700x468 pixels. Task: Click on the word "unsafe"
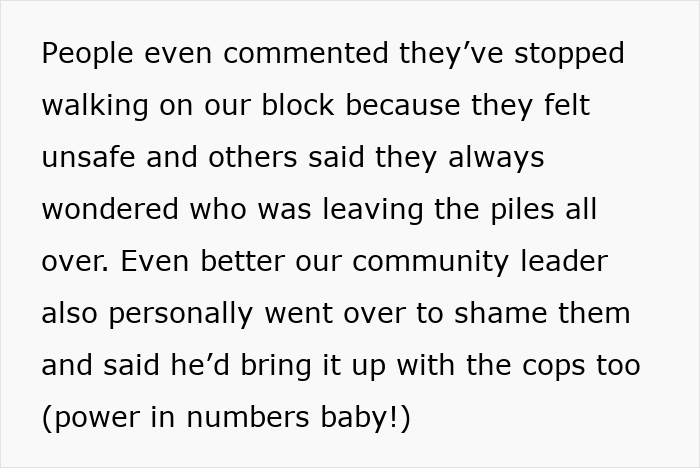click(x=88, y=157)
